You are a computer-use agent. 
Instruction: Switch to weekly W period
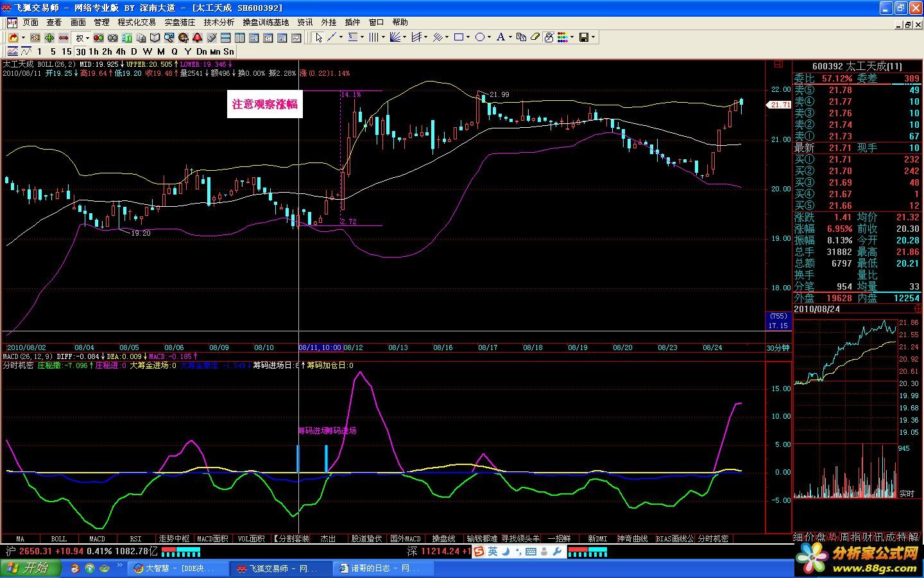point(148,51)
